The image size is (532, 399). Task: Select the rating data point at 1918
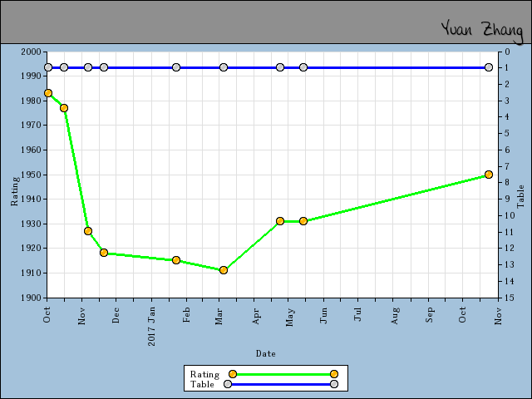tap(104, 253)
